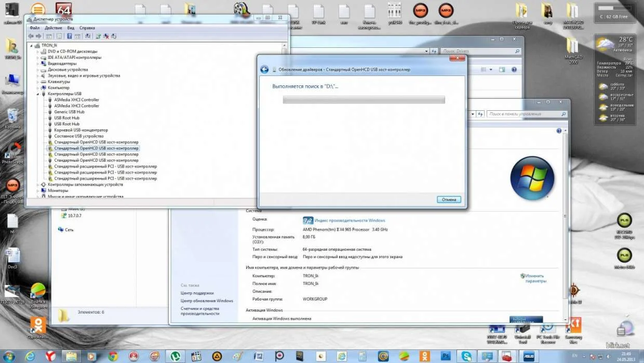
Task: Click the Forward arrow in Device Manager toolbar
Action: [x=38, y=36]
